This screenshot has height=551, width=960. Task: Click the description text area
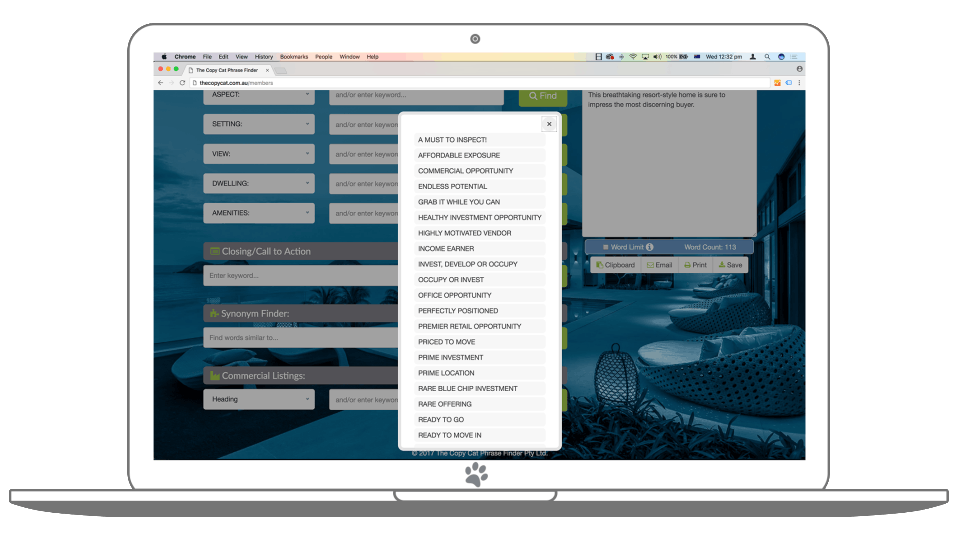pos(669,163)
